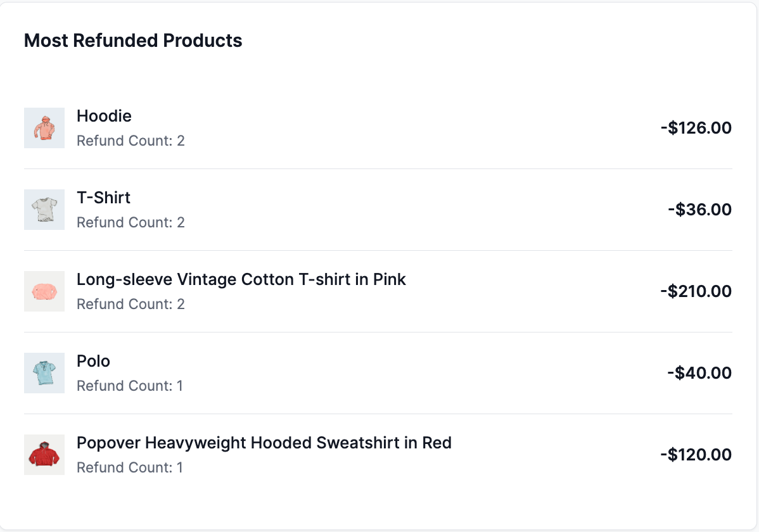
Task: Click the Hoodie product thumbnail
Action: [44, 128]
